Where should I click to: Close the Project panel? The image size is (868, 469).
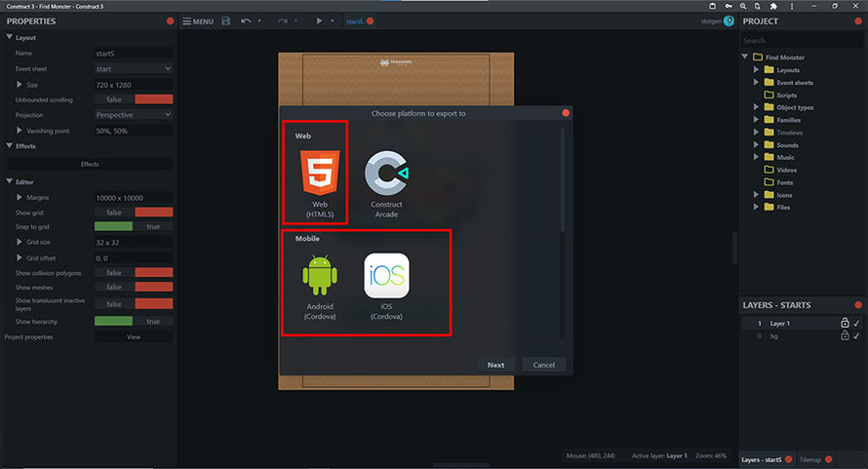coord(858,21)
